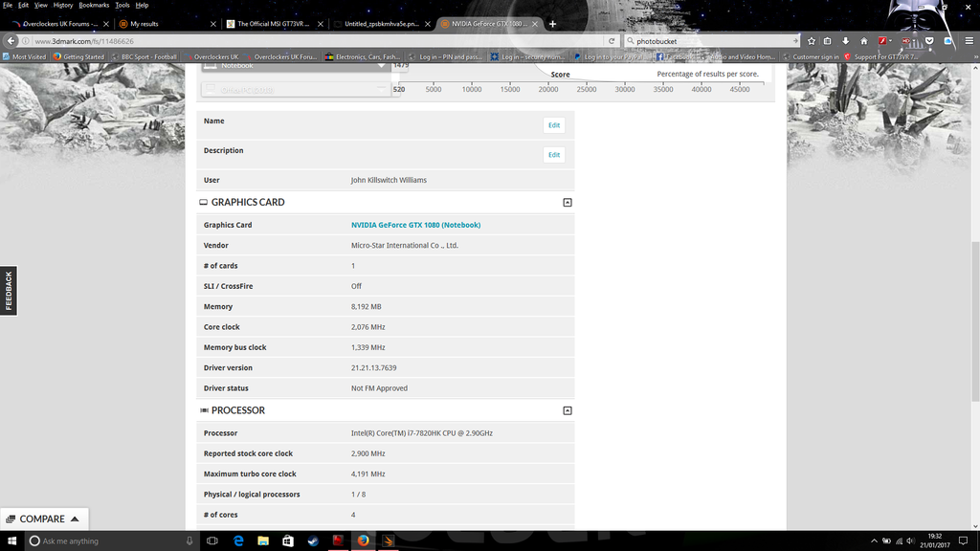The width and height of the screenshot is (980, 551).
Task: Open Pocket toolbar icon
Action: click(x=929, y=40)
